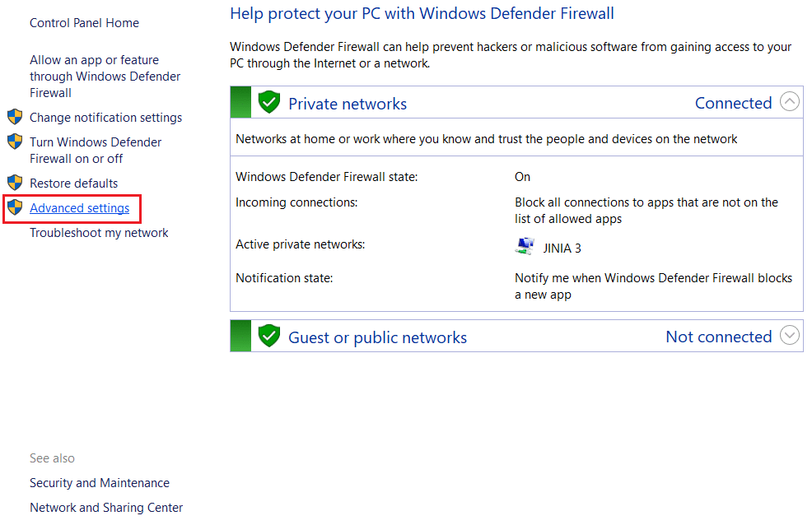This screenshot has width=812, height=525.
Task: Click Notify me when firewall blocks text
Action: click(x=654, y=286)
